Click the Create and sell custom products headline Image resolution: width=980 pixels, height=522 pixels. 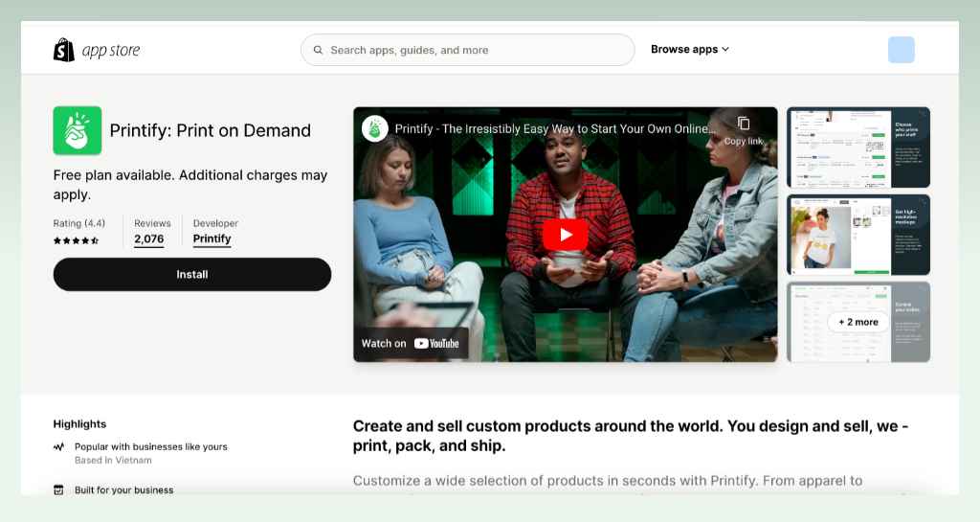tap(631, 436)
